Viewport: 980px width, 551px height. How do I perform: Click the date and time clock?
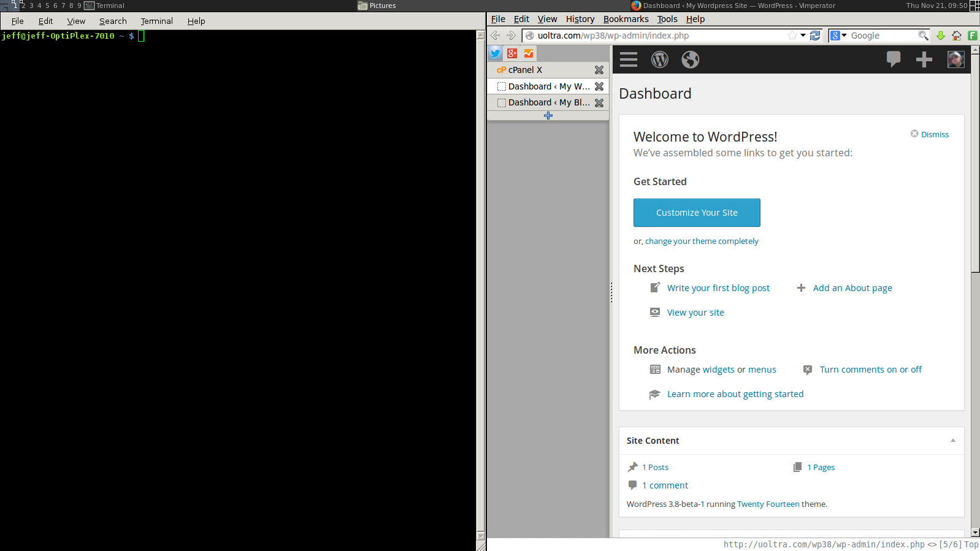click(x=936, y=6)
